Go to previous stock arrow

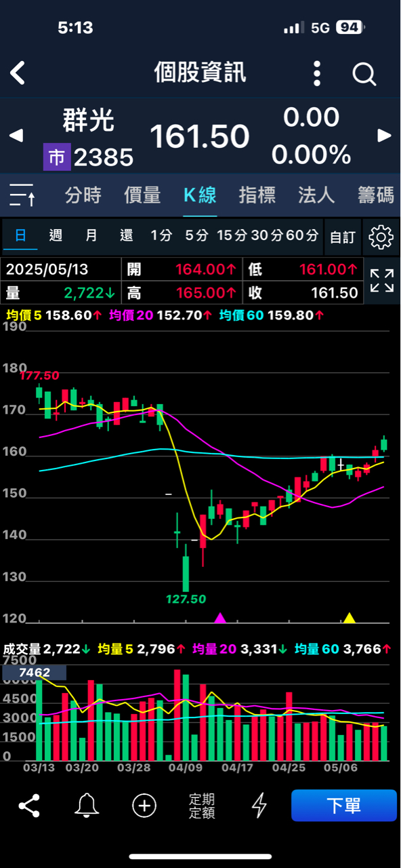[x=15, y=136]
